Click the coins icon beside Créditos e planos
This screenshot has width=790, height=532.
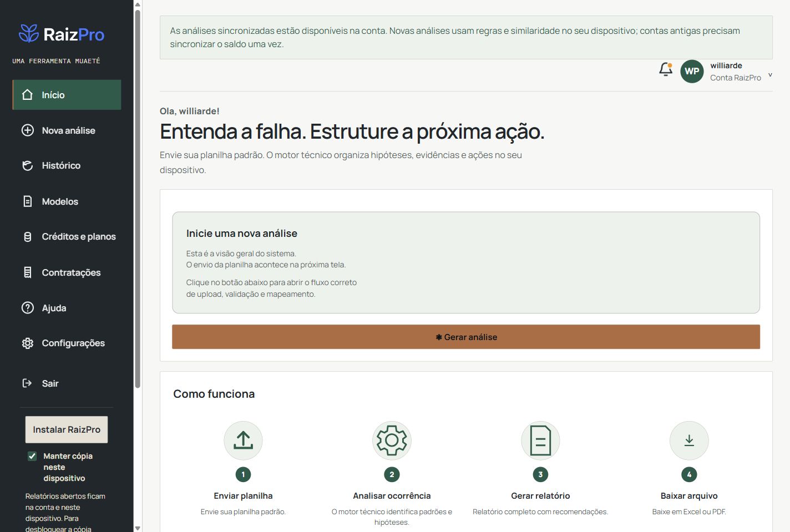pos(28,237)
